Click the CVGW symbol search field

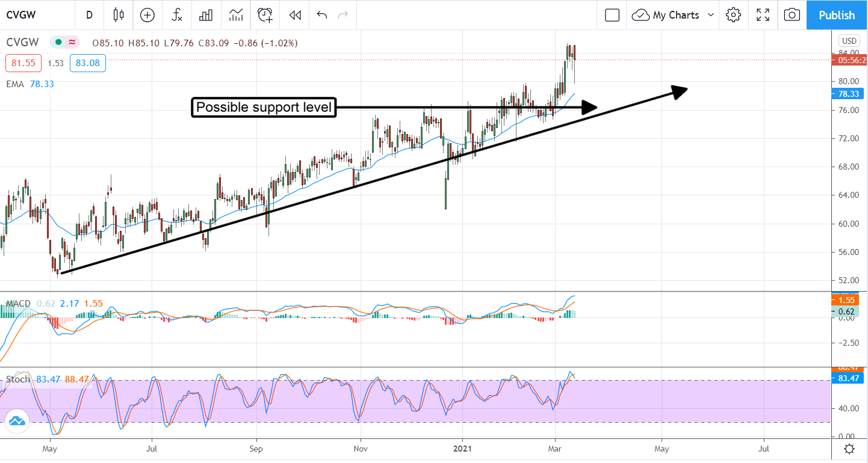[x=37, y=15]
